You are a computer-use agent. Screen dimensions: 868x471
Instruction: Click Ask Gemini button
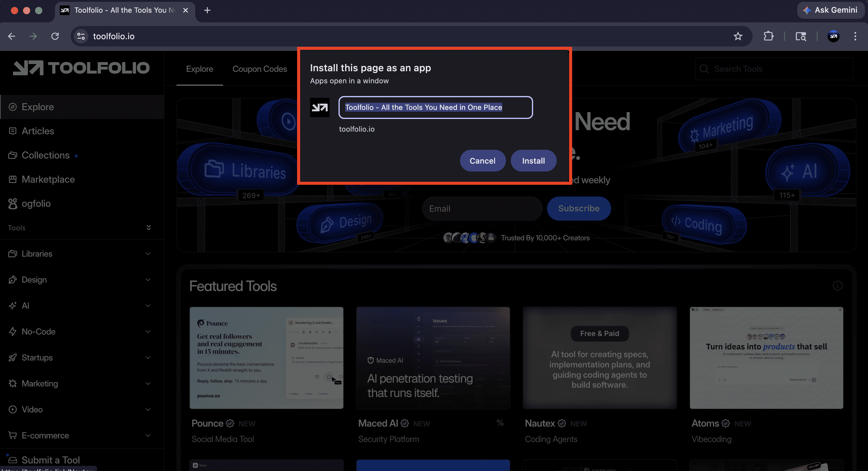click(831, 10)
